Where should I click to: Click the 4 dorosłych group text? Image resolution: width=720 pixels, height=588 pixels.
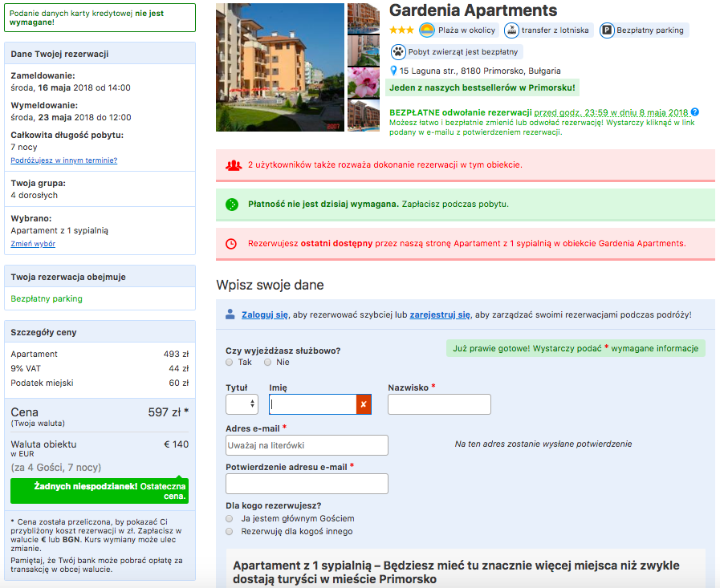click(35, 195)
